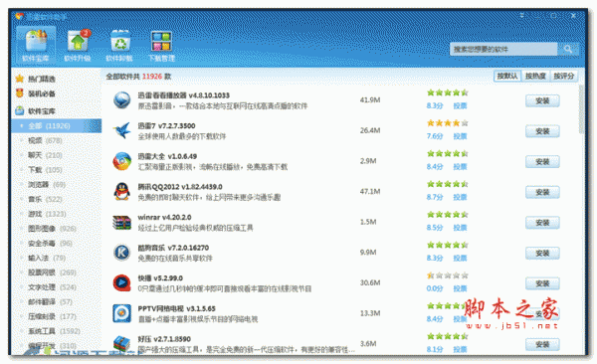Click the 迅雷7 hummingbird app icon
This screenshot has width=597, height=364.
click(x=121, y=130)
